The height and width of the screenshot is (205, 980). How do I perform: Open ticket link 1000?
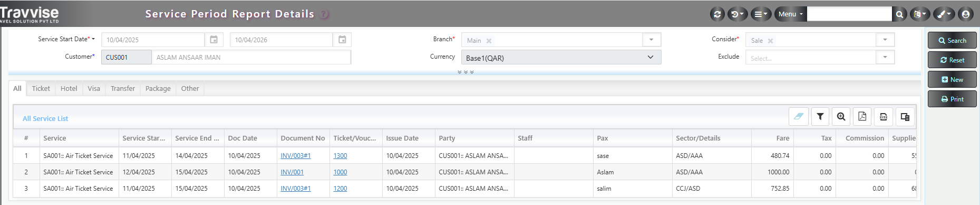tap(340, 172)
